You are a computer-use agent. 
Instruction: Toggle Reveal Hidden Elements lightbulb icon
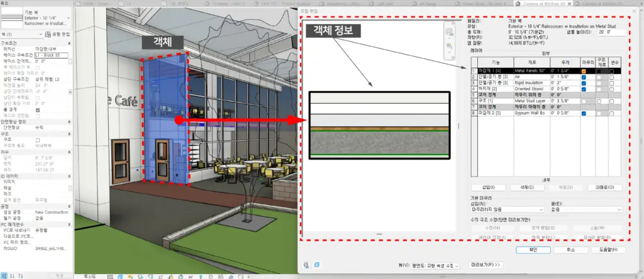(201, 276)
